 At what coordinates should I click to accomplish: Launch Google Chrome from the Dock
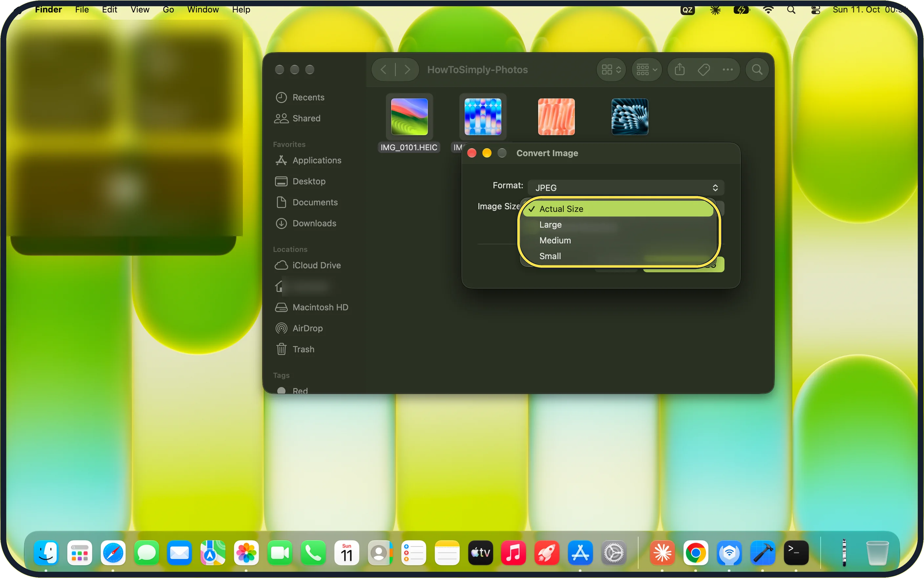(x=695, y=552)
